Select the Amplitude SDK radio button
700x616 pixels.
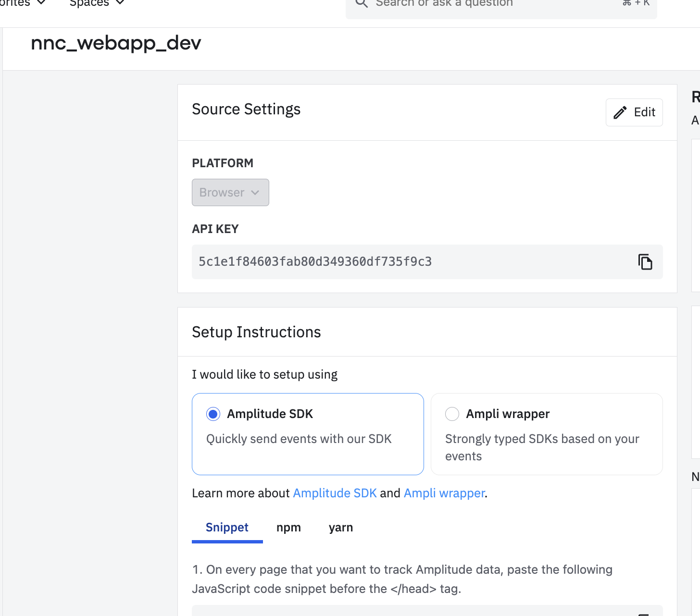(213, 414)
